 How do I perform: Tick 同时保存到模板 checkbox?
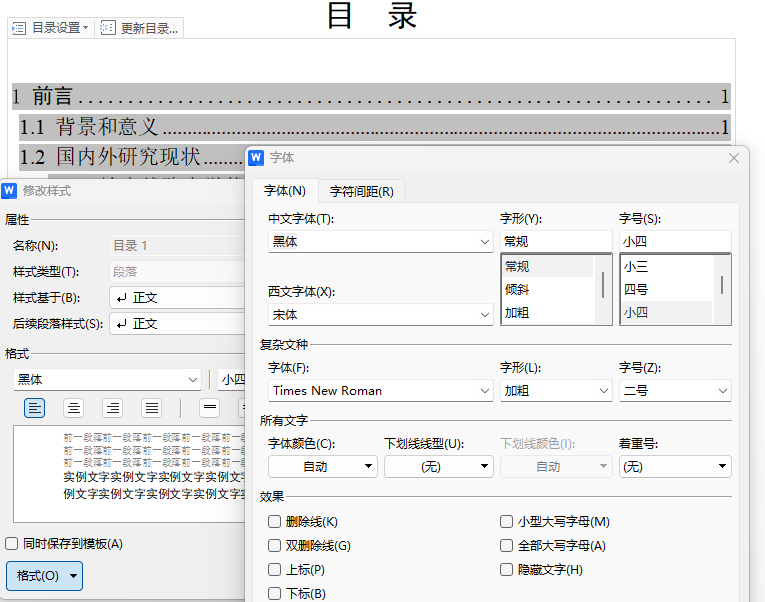tap(12, 544)
